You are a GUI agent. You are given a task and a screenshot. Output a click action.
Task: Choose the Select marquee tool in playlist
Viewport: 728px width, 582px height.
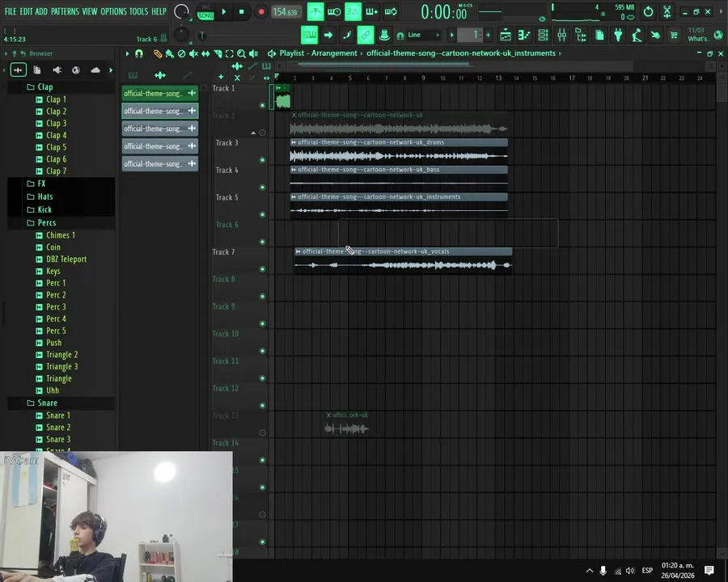tap(230, 54)
